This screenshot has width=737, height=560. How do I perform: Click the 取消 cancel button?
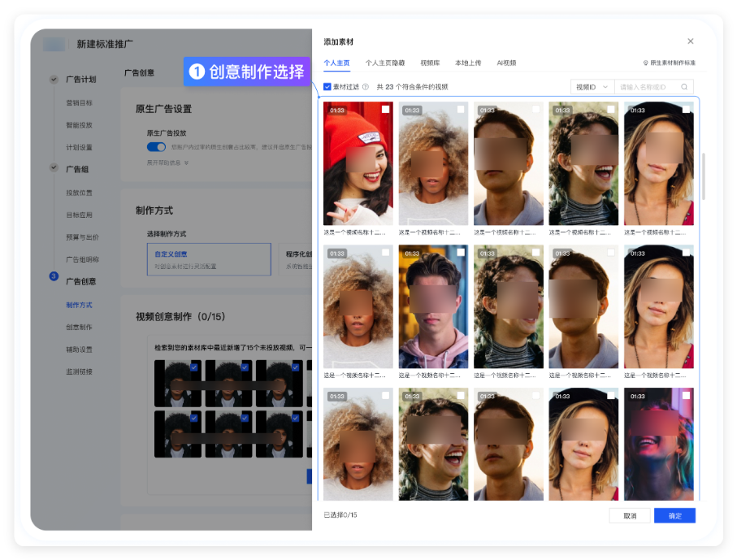pos(630,515)
